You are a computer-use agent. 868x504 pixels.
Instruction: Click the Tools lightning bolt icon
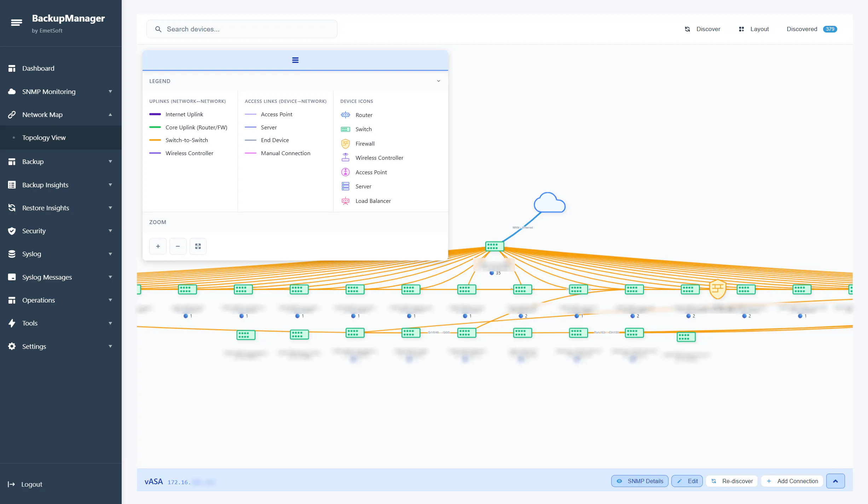click(12, 323)
